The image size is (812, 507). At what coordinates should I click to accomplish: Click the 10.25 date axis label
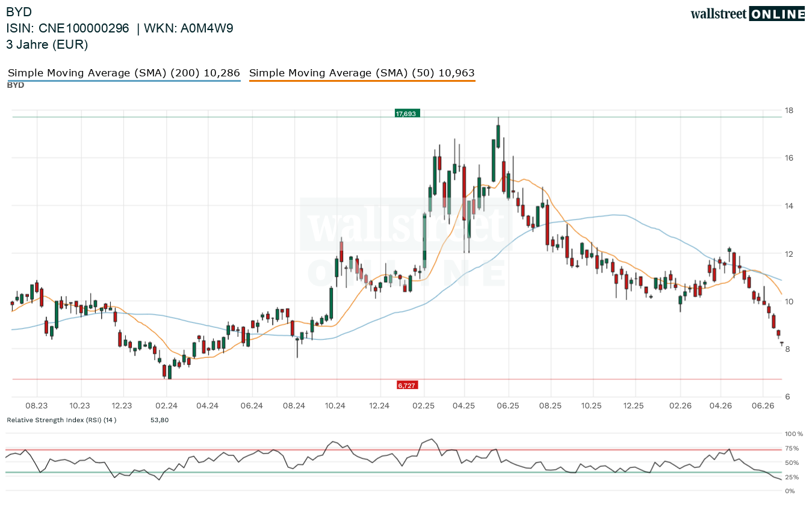point(592,406)
